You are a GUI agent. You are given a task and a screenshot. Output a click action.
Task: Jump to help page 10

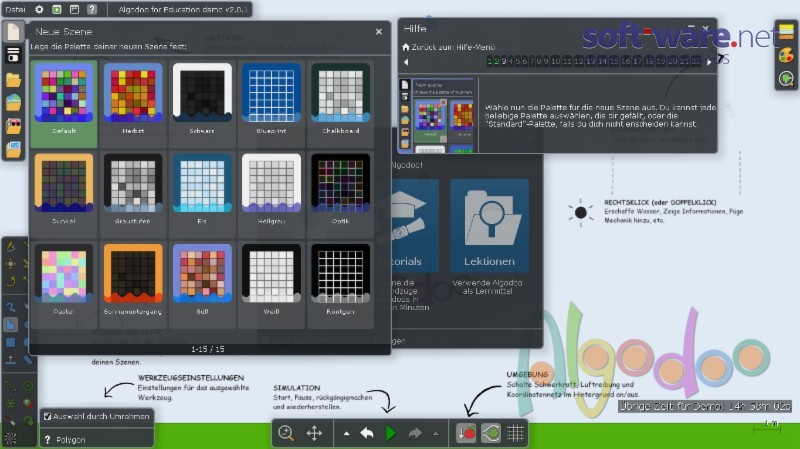(555, 62)
